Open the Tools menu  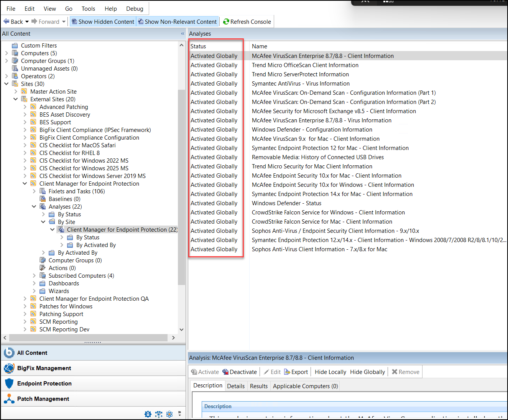[88, 8]
